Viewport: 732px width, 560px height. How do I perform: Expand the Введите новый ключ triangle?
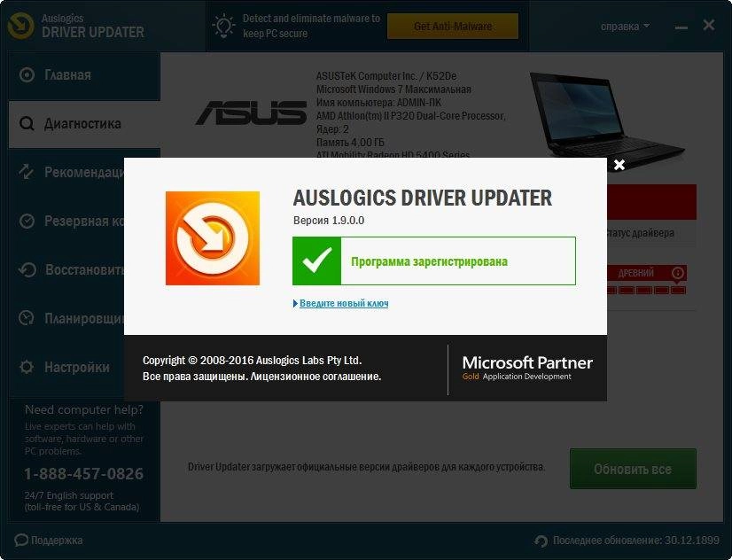point(295,303)
